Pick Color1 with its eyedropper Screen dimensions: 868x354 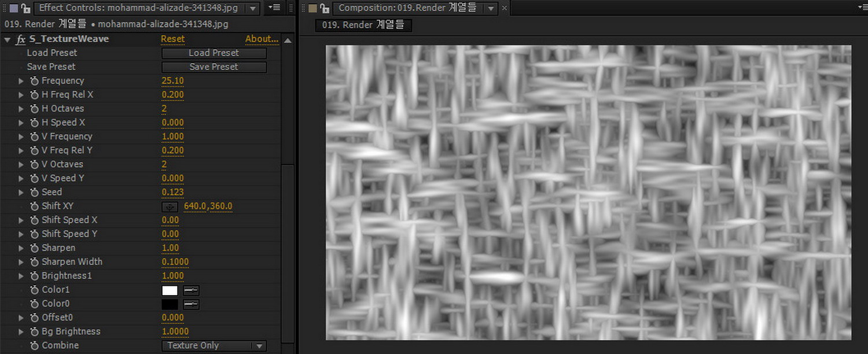click(191, 290)
